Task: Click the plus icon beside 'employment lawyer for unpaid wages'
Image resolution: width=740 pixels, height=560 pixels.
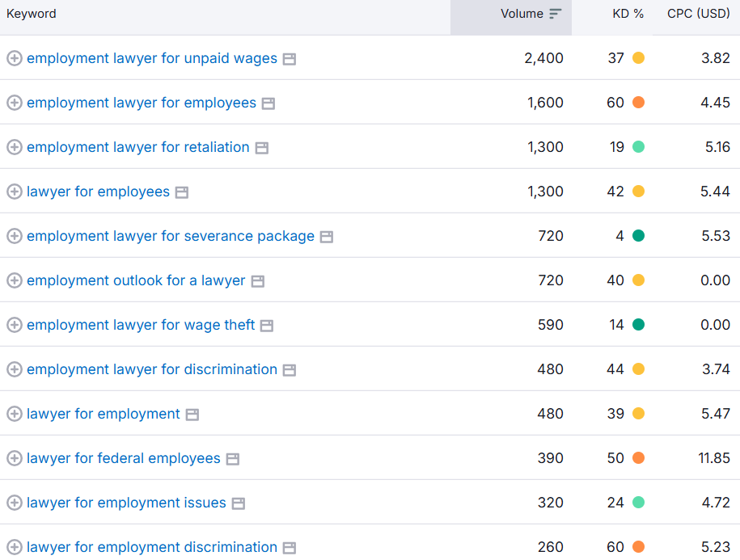Action: click(14, 58)
